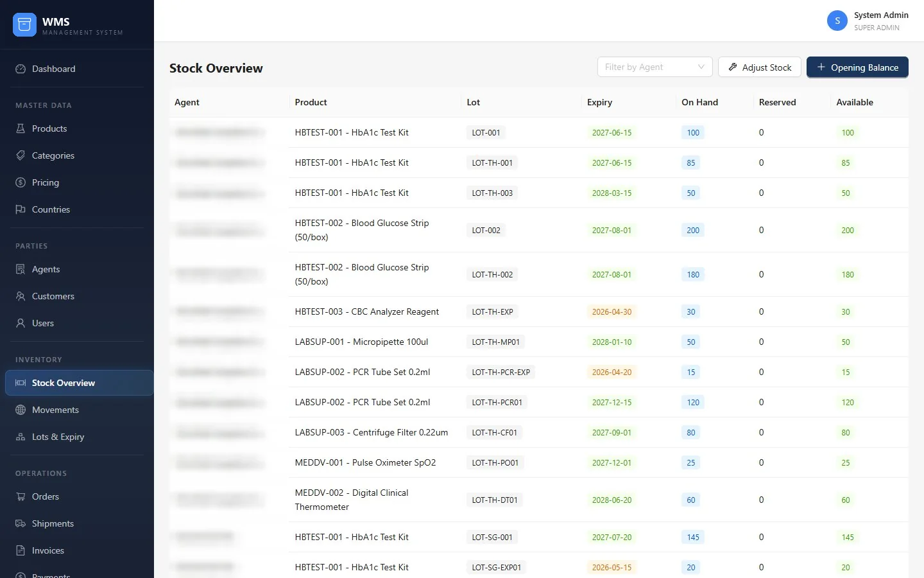This screenshot has width=924, height=578.
Task: Open the Dashboard menu item
Action: [x=79, y=69]
